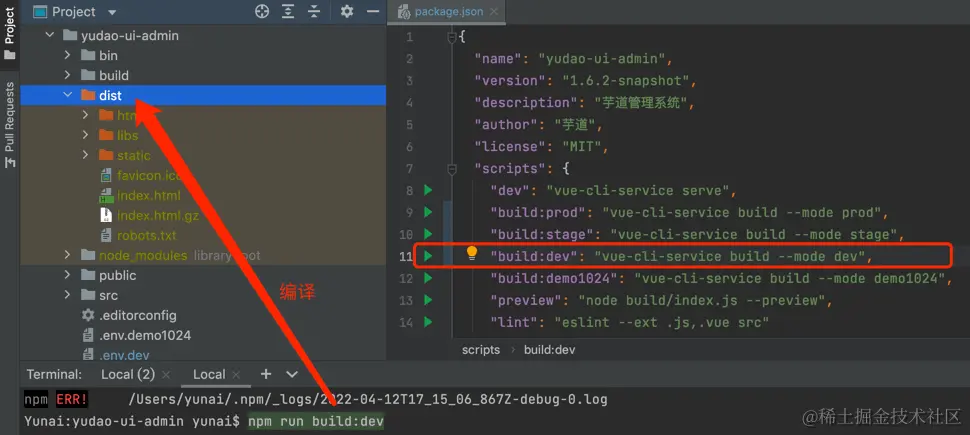Add a new terminal session with plus
The image size is (970, 435).
pos(266,374)
